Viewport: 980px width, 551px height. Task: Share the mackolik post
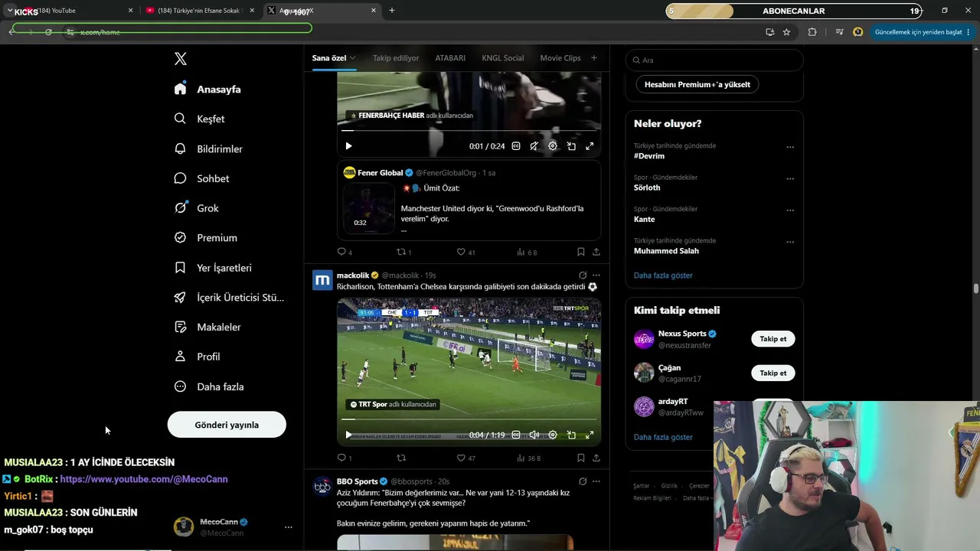[596, 458]
